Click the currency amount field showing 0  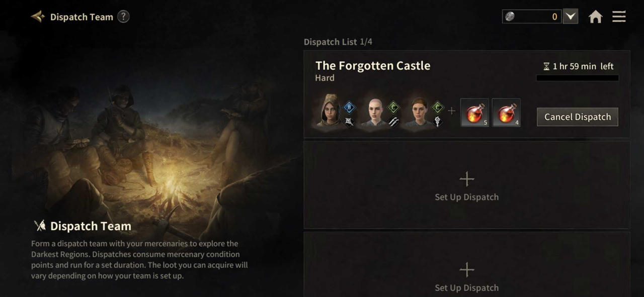(532, 17)
